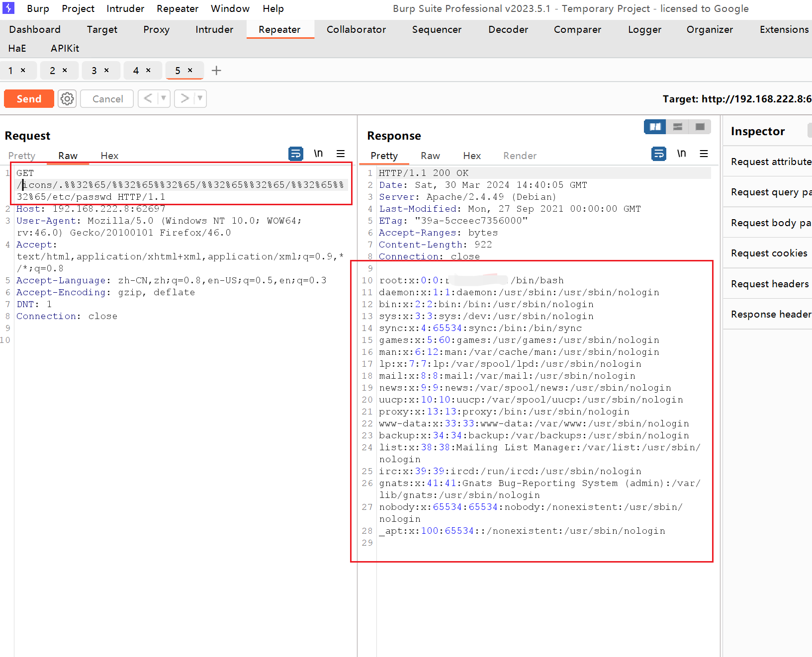812x657 pixels.
Task: Open Request panel hamburger menu
Action: (x=341, y=154)
